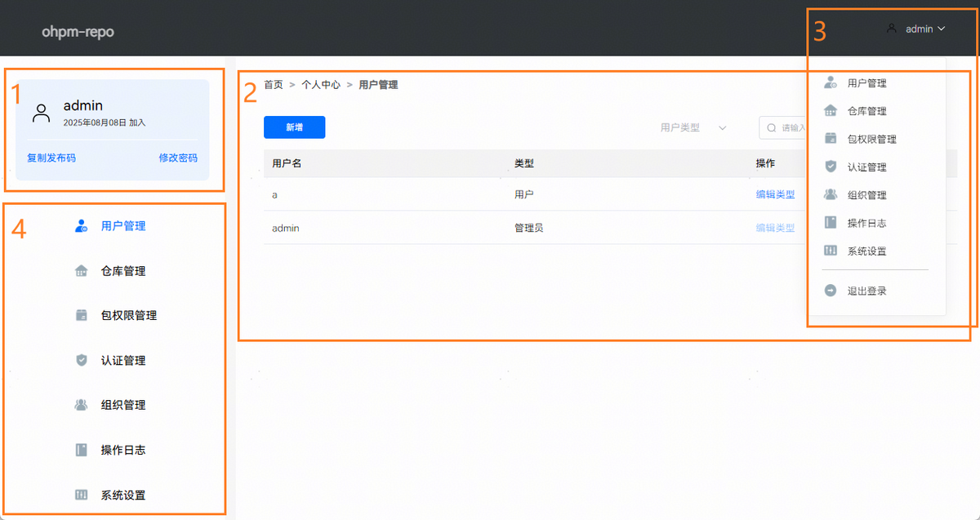Click the shield icon beside 认证管理 in sidebar
This screenshot has height=520, width=980.
tap(81, 360)
